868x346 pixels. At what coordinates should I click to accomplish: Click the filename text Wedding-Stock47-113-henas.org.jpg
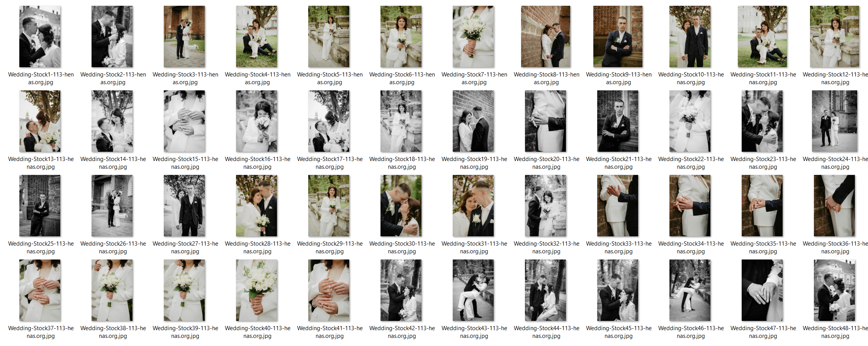pos(763,332)
